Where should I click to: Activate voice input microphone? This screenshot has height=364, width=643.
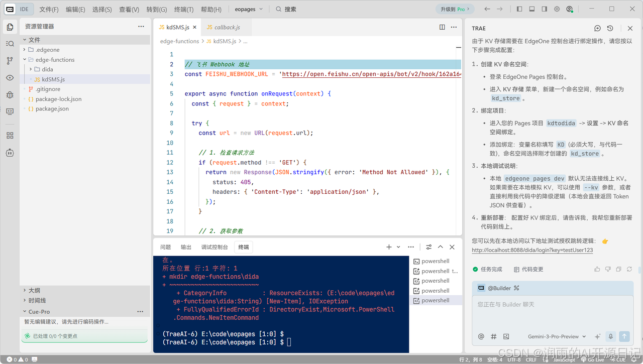pos(611,336)
